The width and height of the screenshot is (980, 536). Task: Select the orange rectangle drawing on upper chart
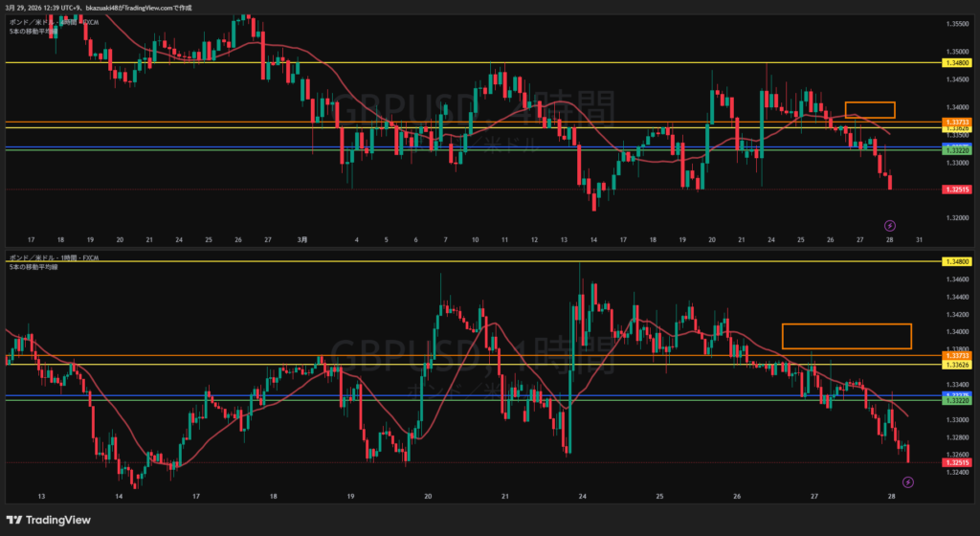coord(869,110)
